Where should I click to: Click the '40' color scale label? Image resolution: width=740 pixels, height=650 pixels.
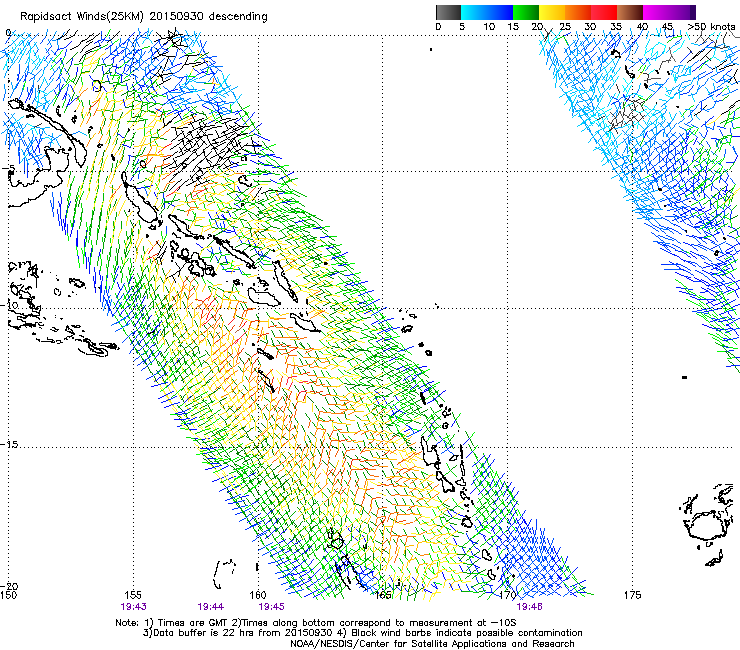click(642, 26)
